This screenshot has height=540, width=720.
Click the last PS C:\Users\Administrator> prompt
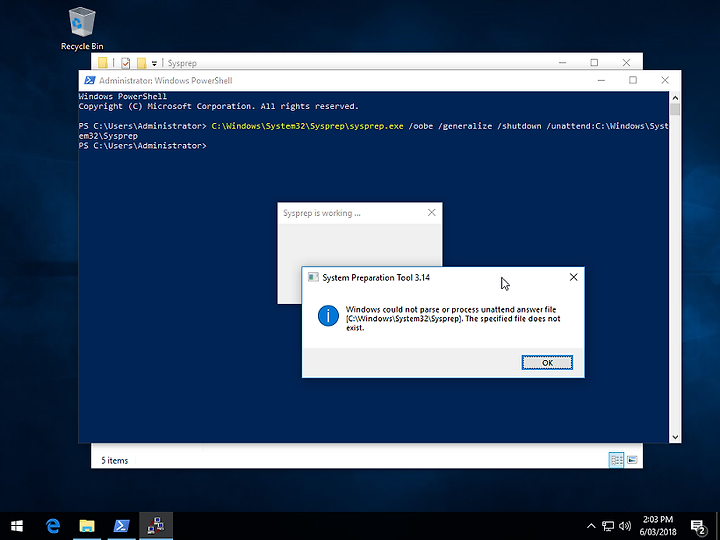(142, 146)
